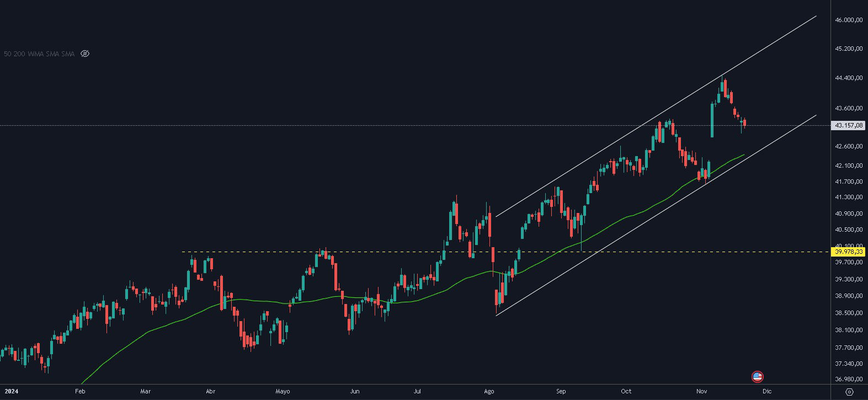Click the 36.980,00 price scale label

click(849, 380)
